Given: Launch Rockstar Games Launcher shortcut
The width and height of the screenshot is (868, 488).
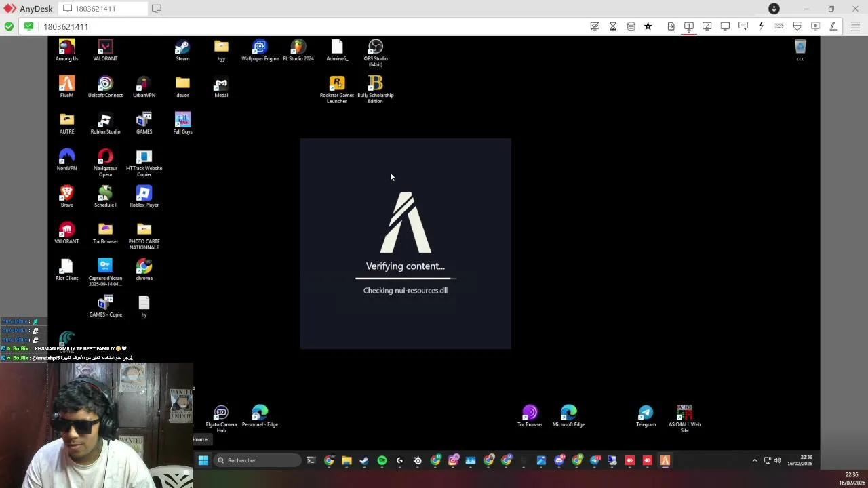Looking at the screenshot, I should tap(337, 89).
